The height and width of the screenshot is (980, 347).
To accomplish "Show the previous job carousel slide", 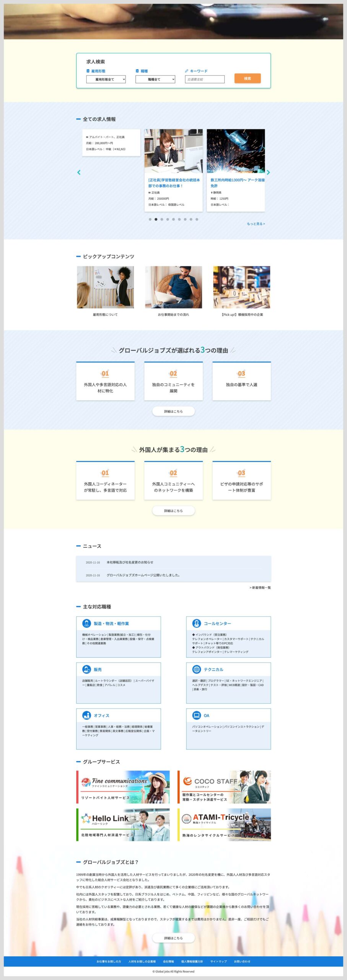I will point(79,172).
